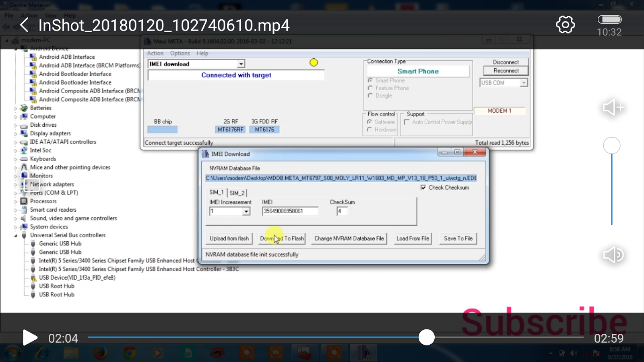
Task: Select Hardware flow control radio
Action: click(369, 130)
